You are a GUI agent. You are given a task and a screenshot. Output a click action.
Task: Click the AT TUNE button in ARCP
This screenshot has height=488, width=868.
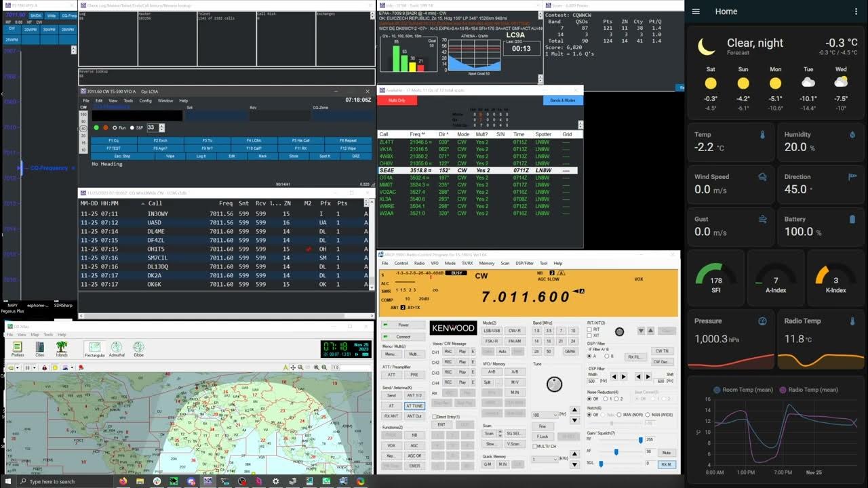coord(414,406)
